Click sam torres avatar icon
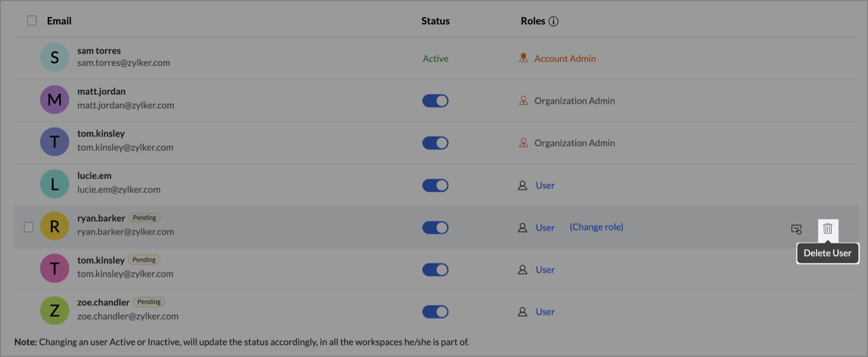 coord(55,57)
